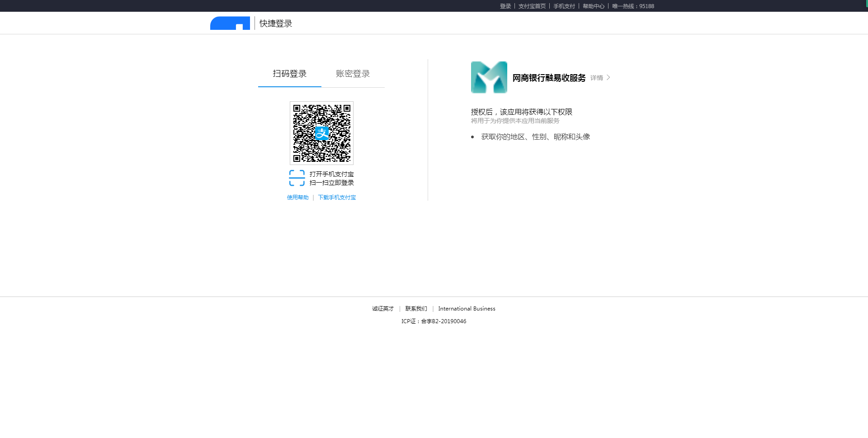Screen dimensions: 868x438
Task: Click the blue Alipay logo in header
Action: click(x=230, y=23)
